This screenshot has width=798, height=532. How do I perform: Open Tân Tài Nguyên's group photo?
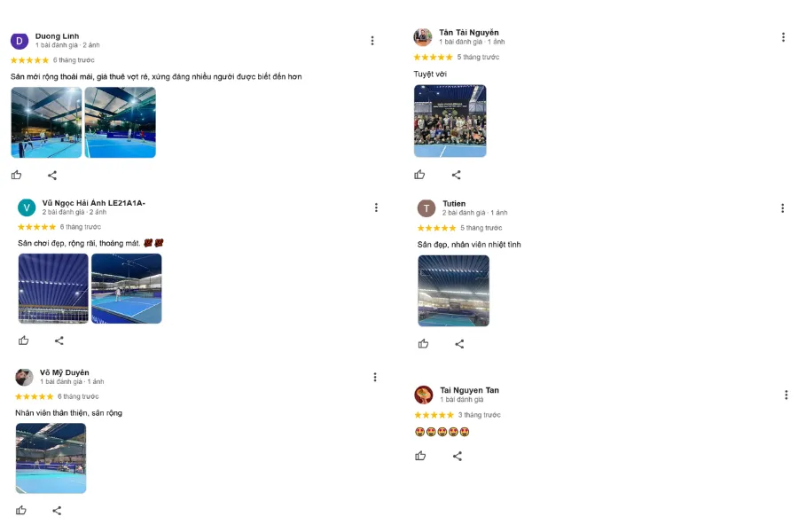tap(450, 121)
